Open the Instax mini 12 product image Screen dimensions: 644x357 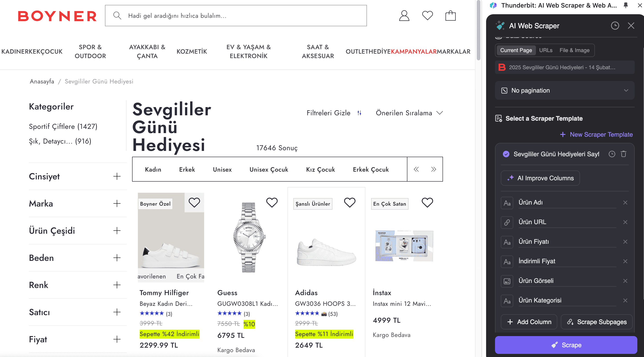pos(404,246)
